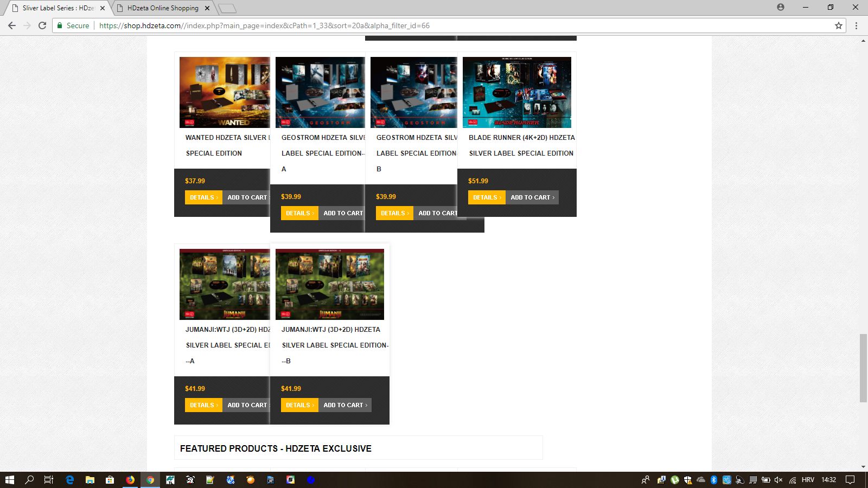Select the $51.99 Blade Runner price
This screenshot has width=868, height=488.
(x=478, y=181)
